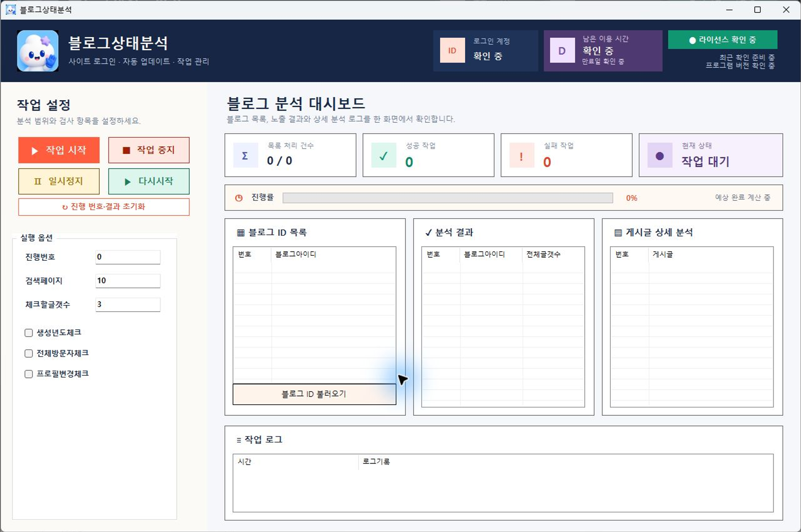Check the 프로필변경체크 option
801x532 pixels.
click(x=29, y=374)
